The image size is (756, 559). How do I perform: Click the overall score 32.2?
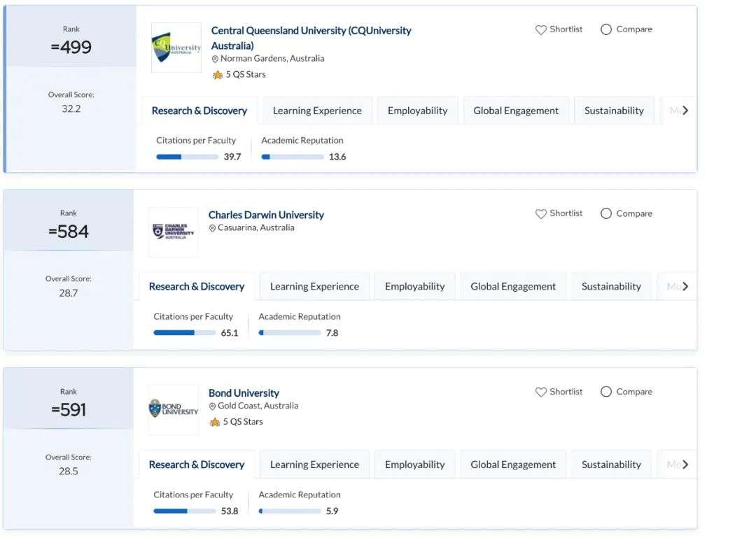coord(71,109)
